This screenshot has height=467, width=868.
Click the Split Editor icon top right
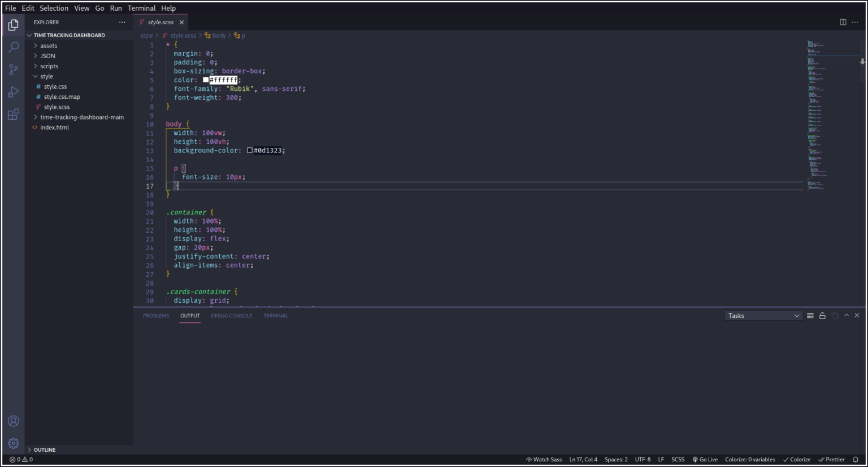click(842, 21)
